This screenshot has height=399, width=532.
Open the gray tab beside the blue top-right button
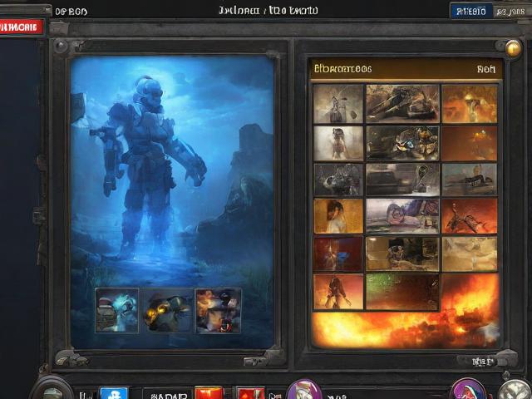coord(511,12)
